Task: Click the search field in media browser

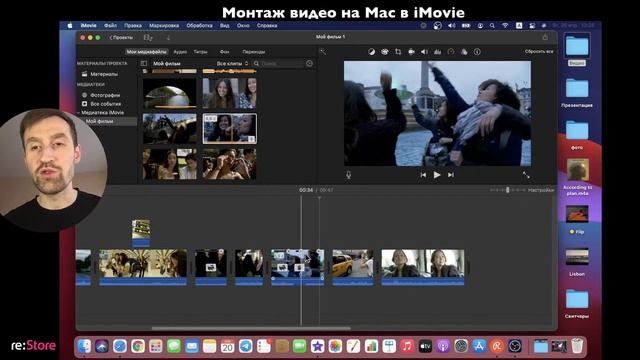Action: 279,64
